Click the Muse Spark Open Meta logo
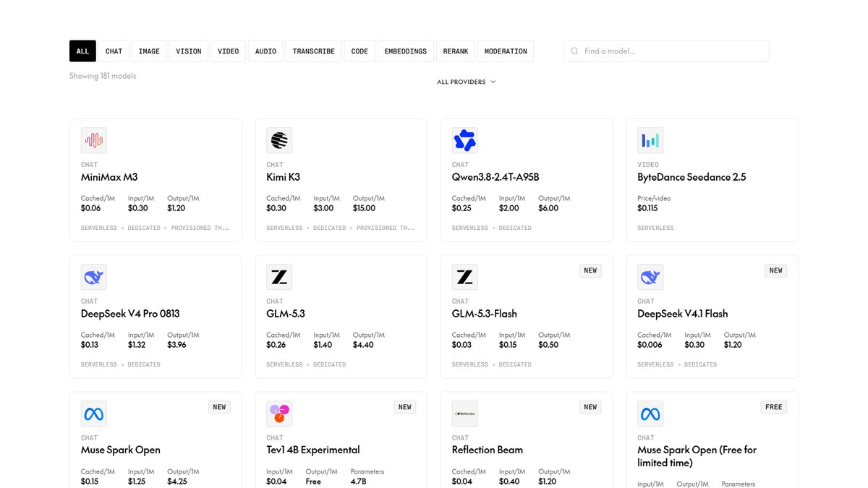The width and height of the screenshot is (868, 488). [94, 414]
